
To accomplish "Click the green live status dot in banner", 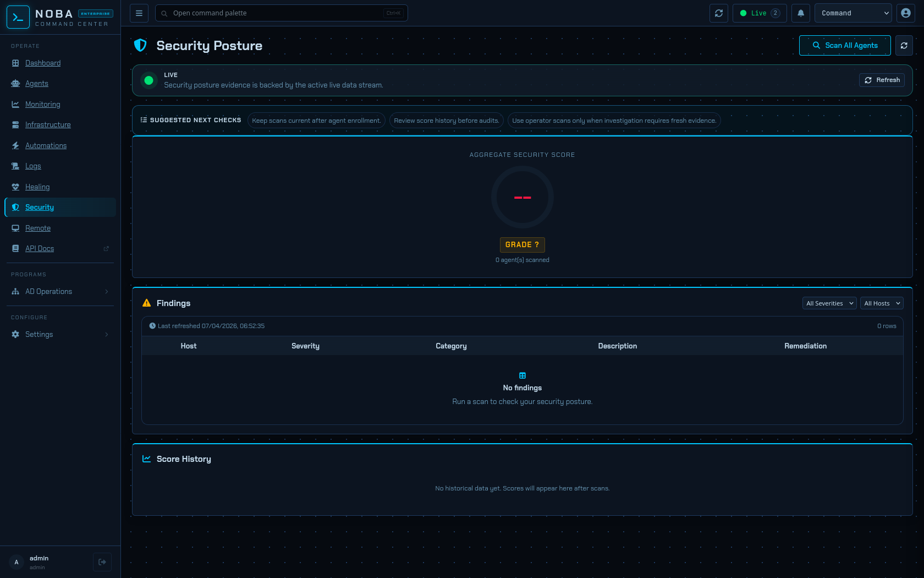I will coord(148,80).
